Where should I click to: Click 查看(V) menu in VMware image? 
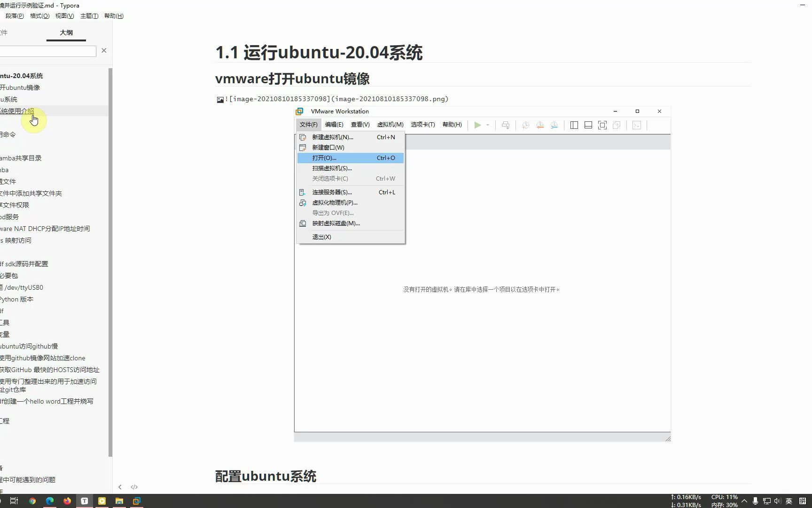(x=360, y=125)
